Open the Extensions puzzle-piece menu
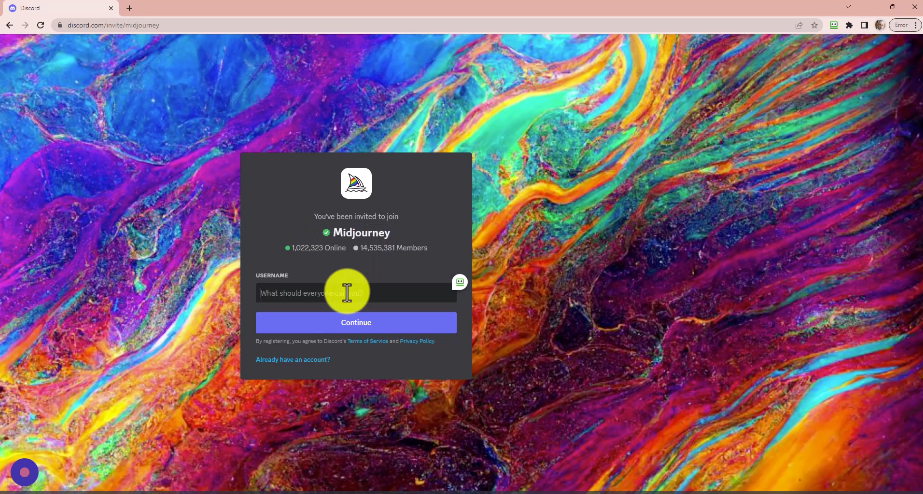Screen dimensions: 923x494 coord(849,25)
